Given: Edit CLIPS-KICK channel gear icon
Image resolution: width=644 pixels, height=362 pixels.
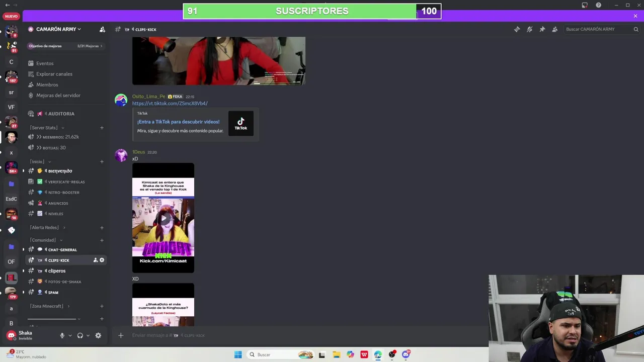Looking at the screenshot, I should (102, 260).
